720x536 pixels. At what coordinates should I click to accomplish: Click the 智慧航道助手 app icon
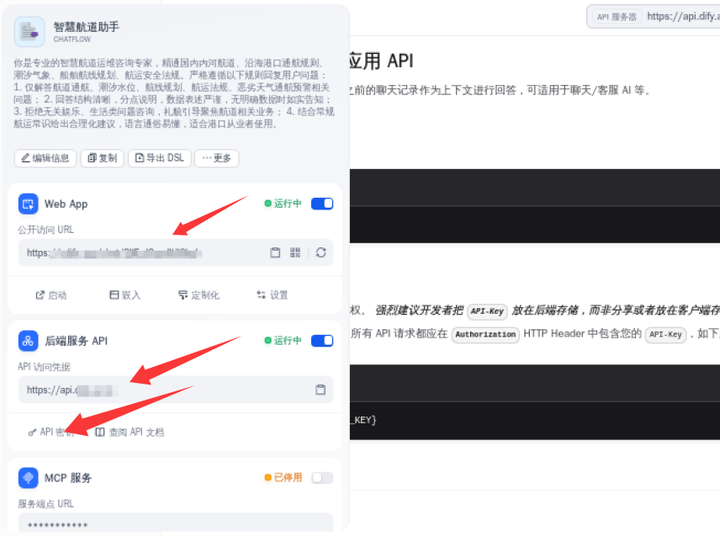pos(29,32)
